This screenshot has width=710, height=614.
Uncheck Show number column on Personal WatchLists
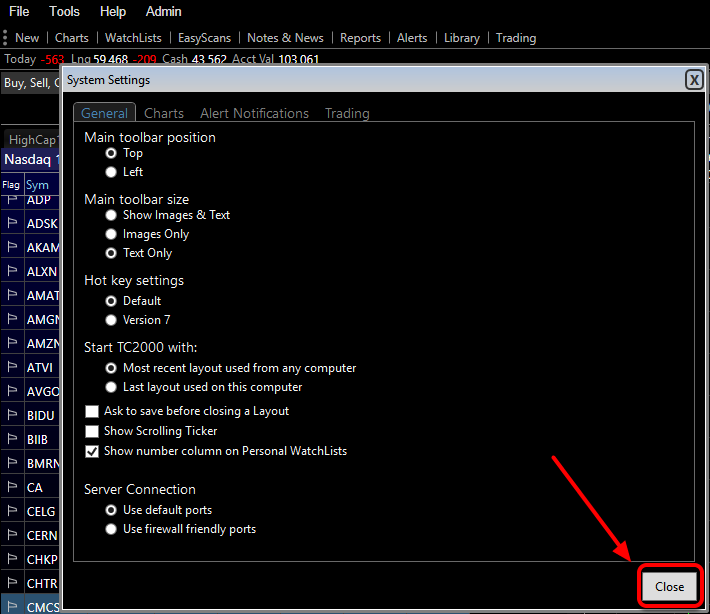tap(92, 451)
